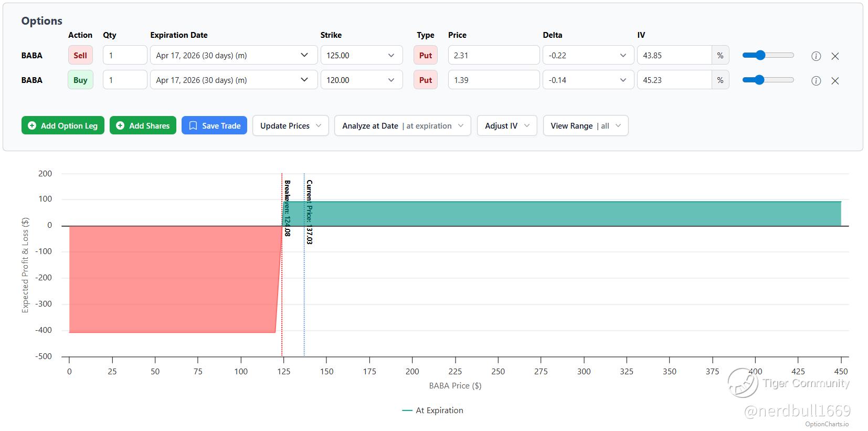
Task: Click the Tiger Community logo watermark
Action: point(743,383)
